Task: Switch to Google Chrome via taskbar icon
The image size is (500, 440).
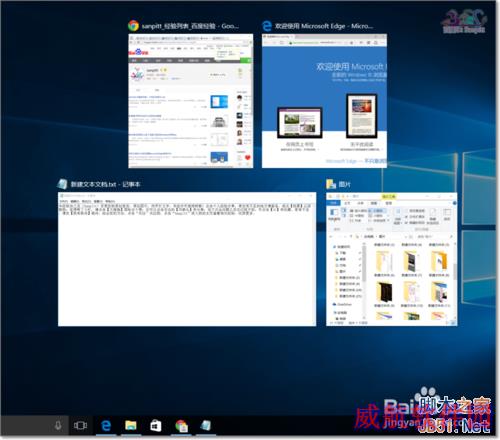Action: [181, 426]
